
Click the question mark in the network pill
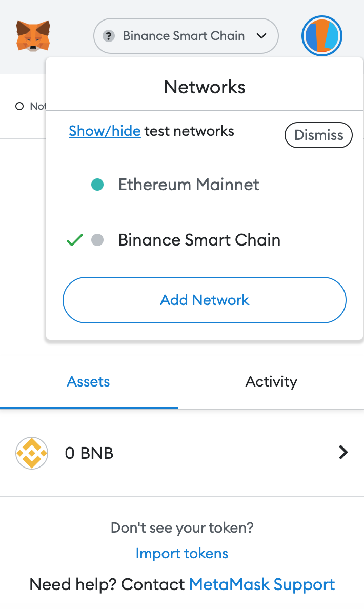(109, 36)
